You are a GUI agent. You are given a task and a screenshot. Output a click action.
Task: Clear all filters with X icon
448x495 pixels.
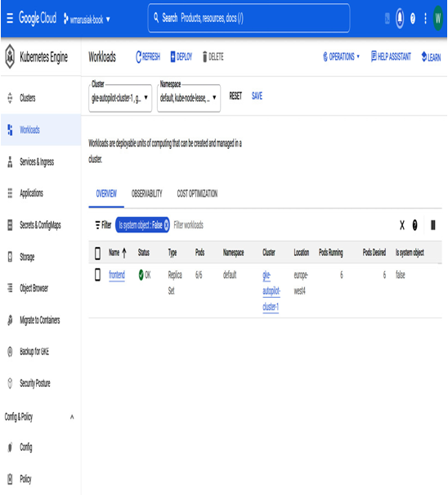(402, 225)
